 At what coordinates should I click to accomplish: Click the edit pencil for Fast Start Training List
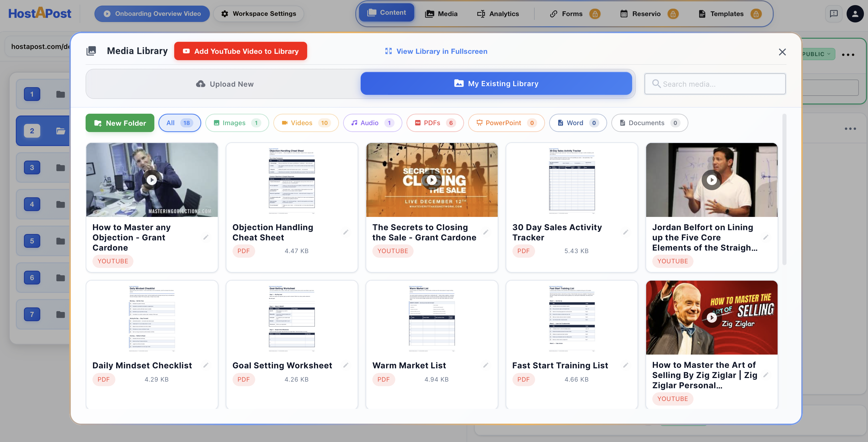[625, 365]
